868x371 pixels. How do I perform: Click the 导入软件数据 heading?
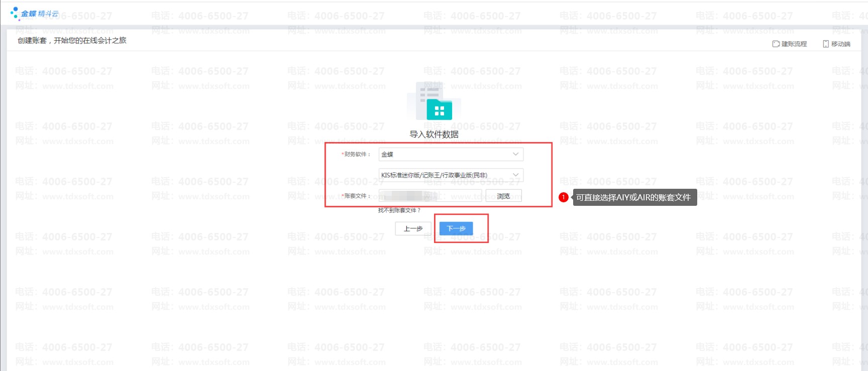point(434,134)
